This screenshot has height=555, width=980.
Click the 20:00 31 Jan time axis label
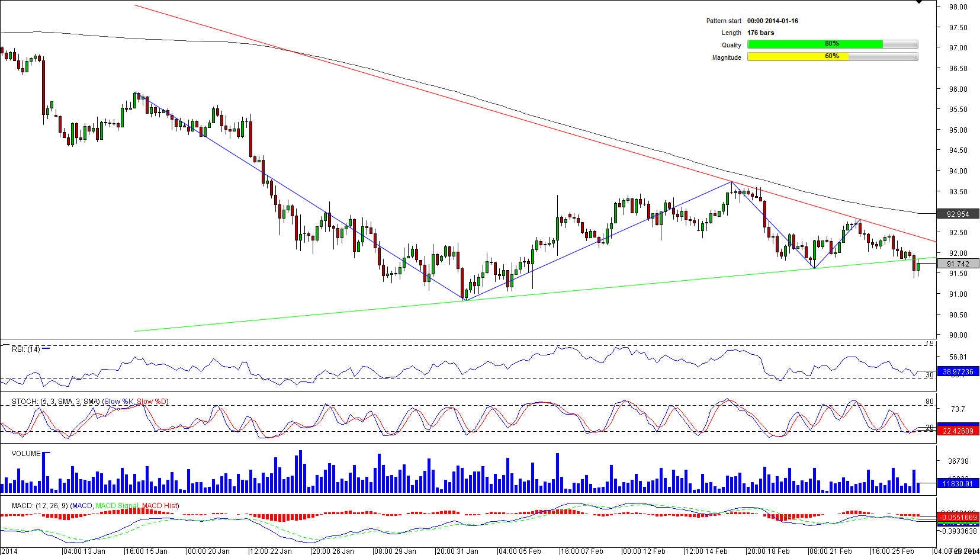tap(457, 551)
